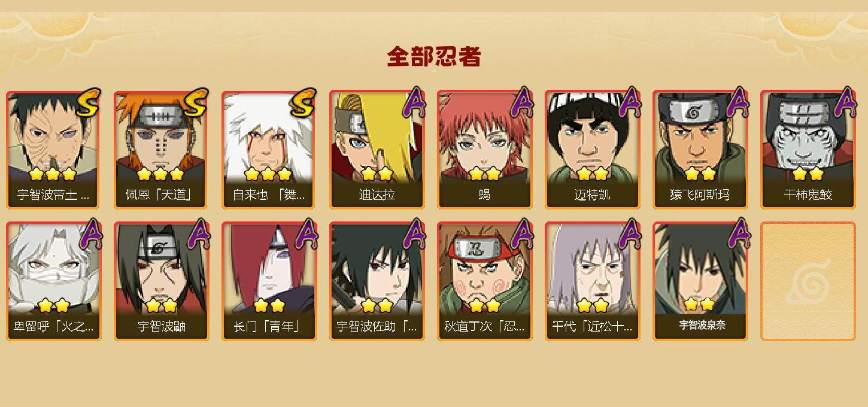868x407 pixels.
Task: Choose the 自来也 white-haired ninja card
Action: [269, 150]
